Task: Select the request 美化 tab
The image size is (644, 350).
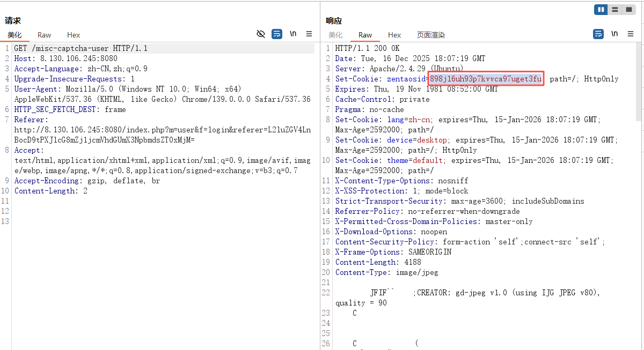Action: 14,35
